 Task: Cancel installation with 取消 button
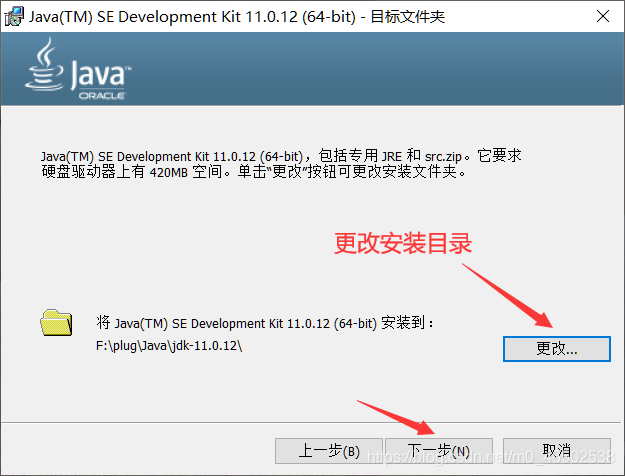[557, 451]
